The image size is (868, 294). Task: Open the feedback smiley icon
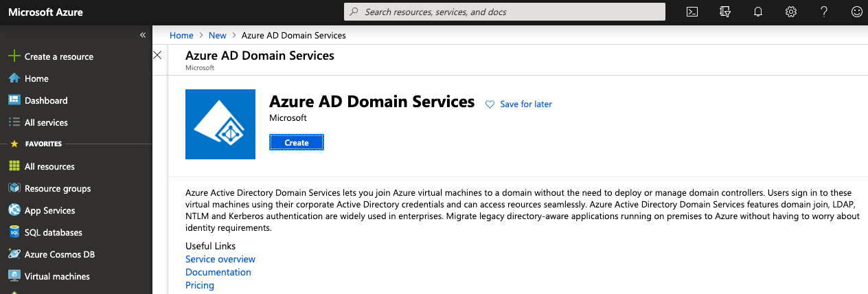pyautogui.click(x=856, y=12)
